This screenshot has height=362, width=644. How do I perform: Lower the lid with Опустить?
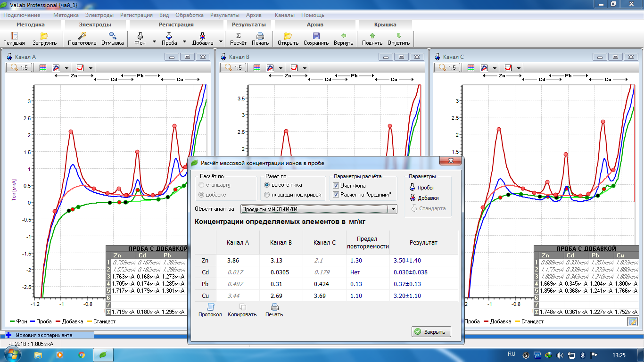click(399, 39)
